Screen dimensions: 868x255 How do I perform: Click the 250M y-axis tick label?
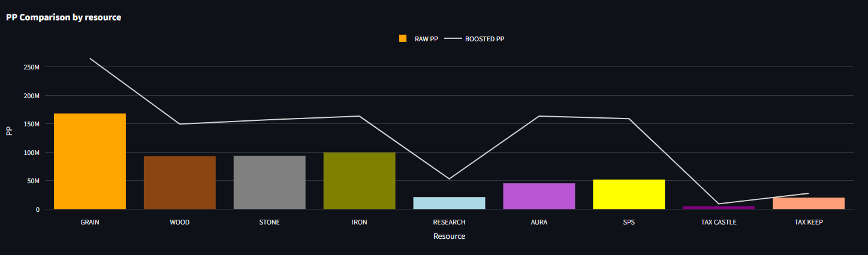(x=31, y=67)
